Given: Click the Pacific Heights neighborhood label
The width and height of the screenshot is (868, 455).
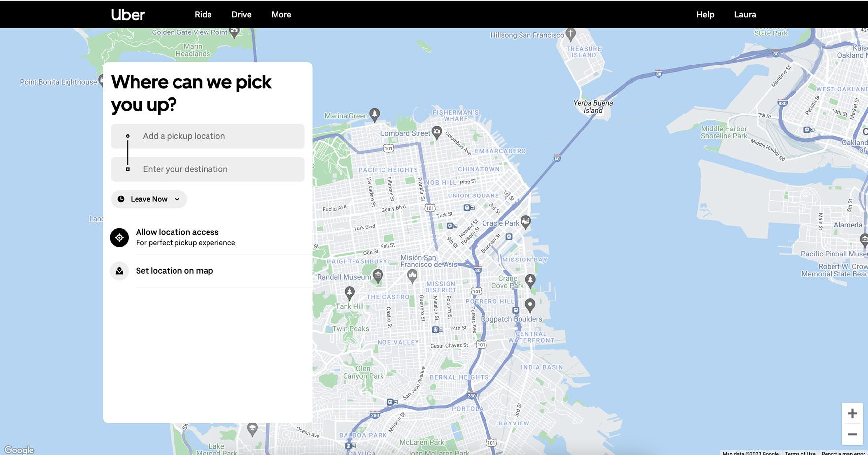Looking at the screenshot, I should click(388, 170).
